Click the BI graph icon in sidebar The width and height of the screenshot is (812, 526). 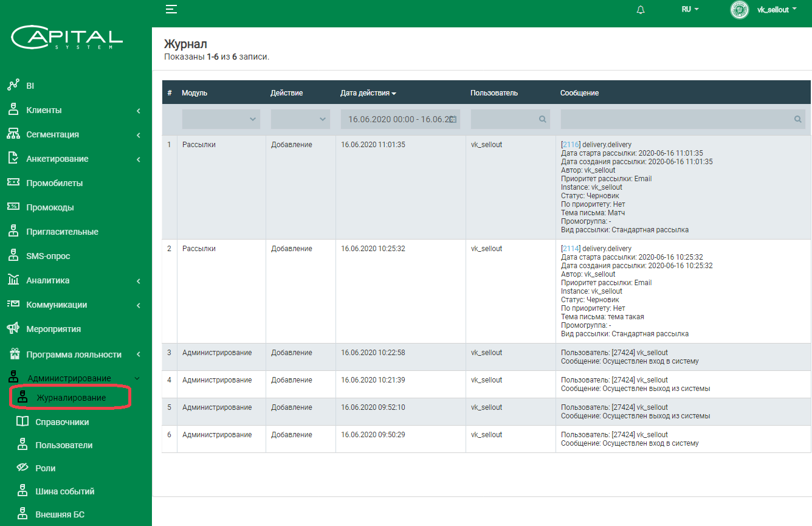(13, 85)
